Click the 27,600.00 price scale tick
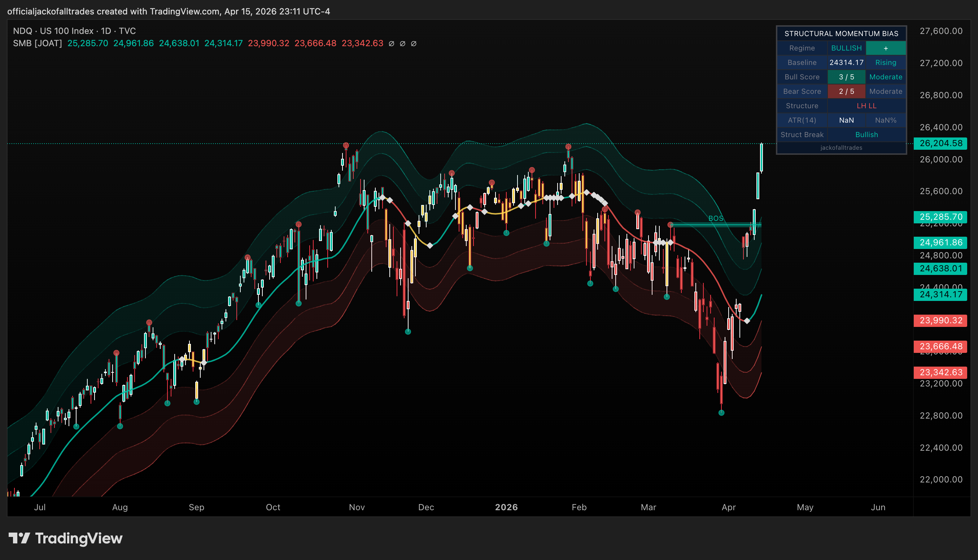 941,31
